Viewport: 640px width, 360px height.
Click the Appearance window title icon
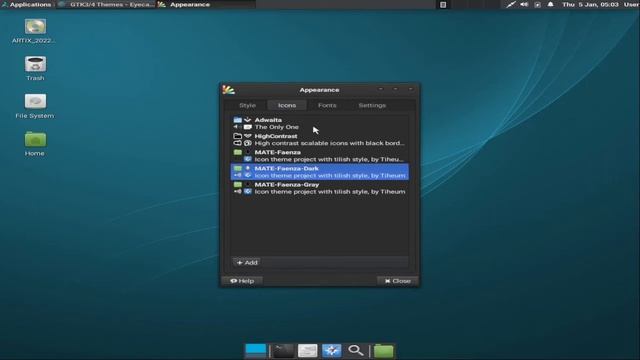click(x=228, y=90)
